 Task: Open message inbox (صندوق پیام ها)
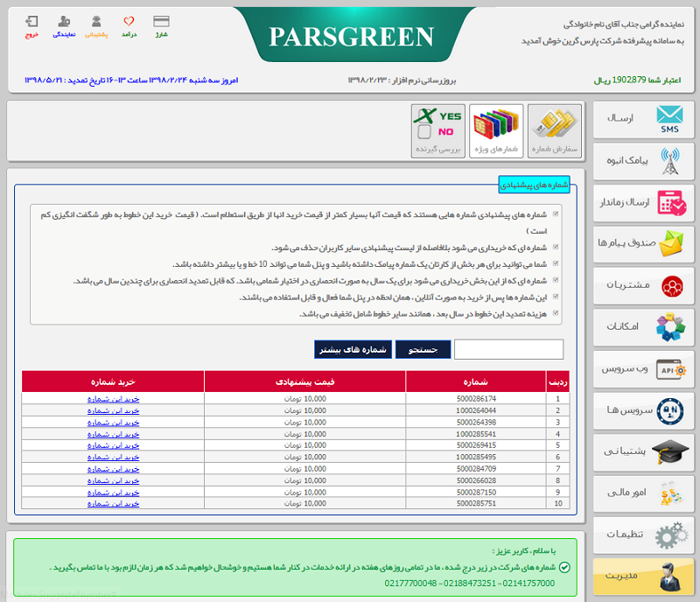643,244
